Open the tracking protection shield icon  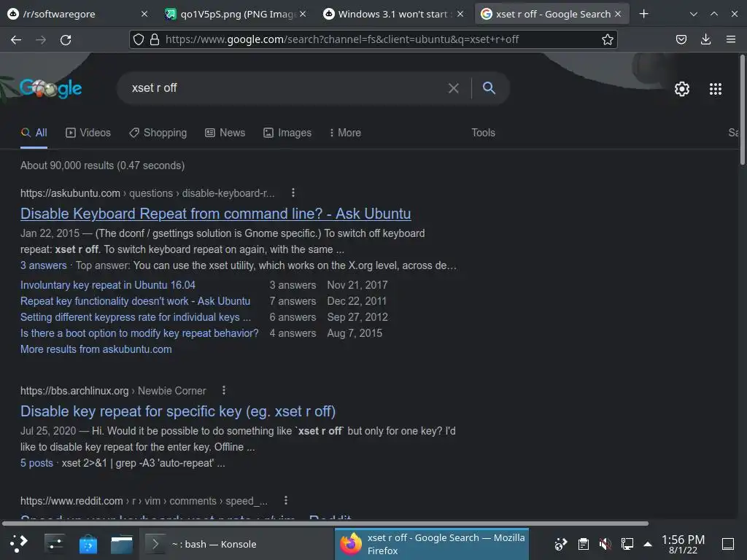[x=138, y=39]
